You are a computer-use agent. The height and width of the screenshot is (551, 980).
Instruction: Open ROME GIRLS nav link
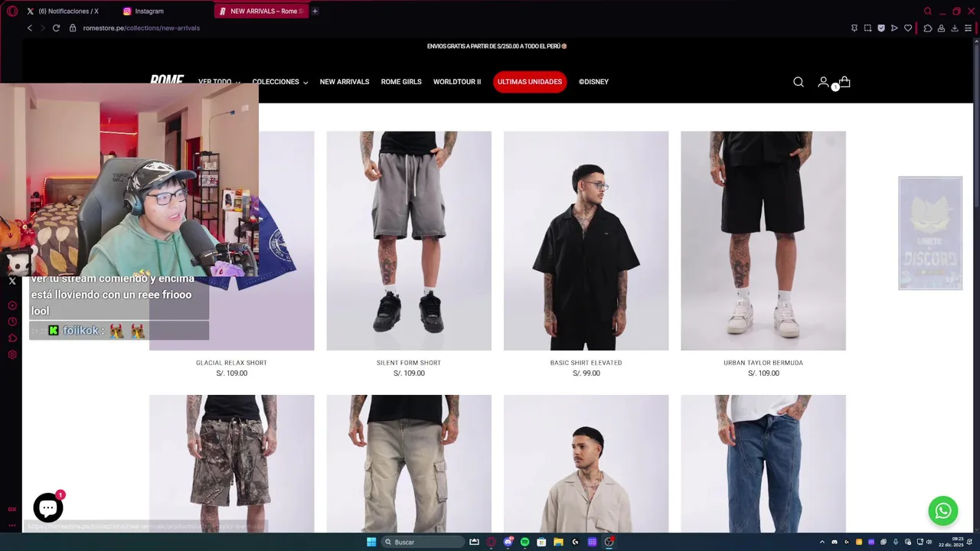pyautogui.click(x=401, y=82)
